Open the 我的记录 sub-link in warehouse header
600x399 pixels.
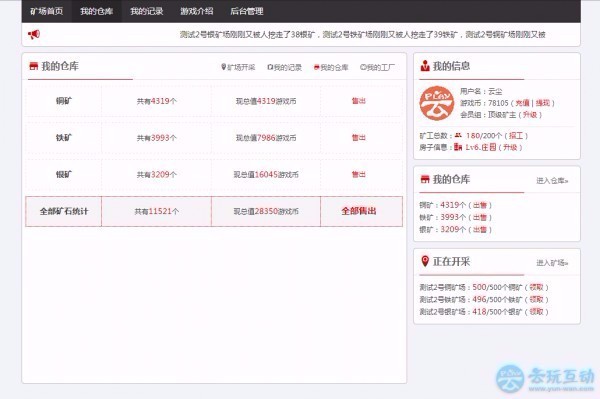(284, 67)
